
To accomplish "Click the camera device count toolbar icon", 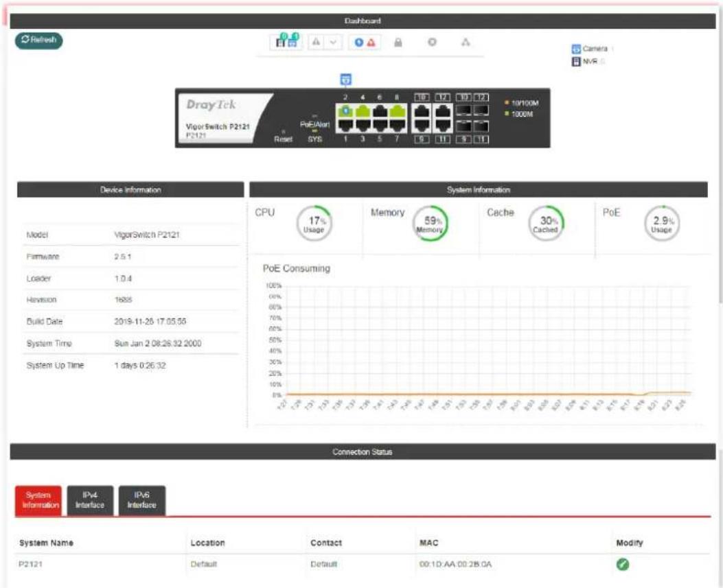I will pyautogui.click(x=292, y=41).
